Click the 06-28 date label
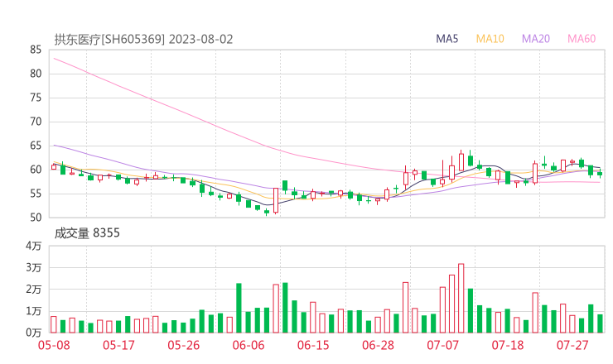Viewport: 613px width, 364px height. click(378, 345)
